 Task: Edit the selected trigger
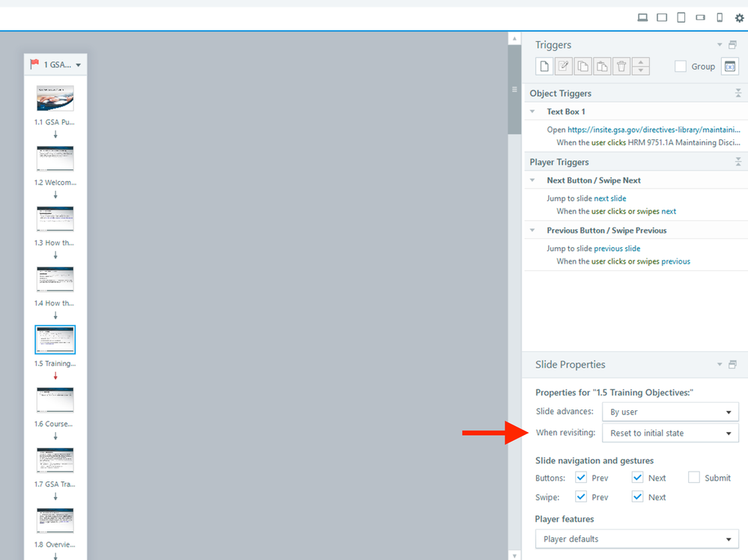coord(563,67)
